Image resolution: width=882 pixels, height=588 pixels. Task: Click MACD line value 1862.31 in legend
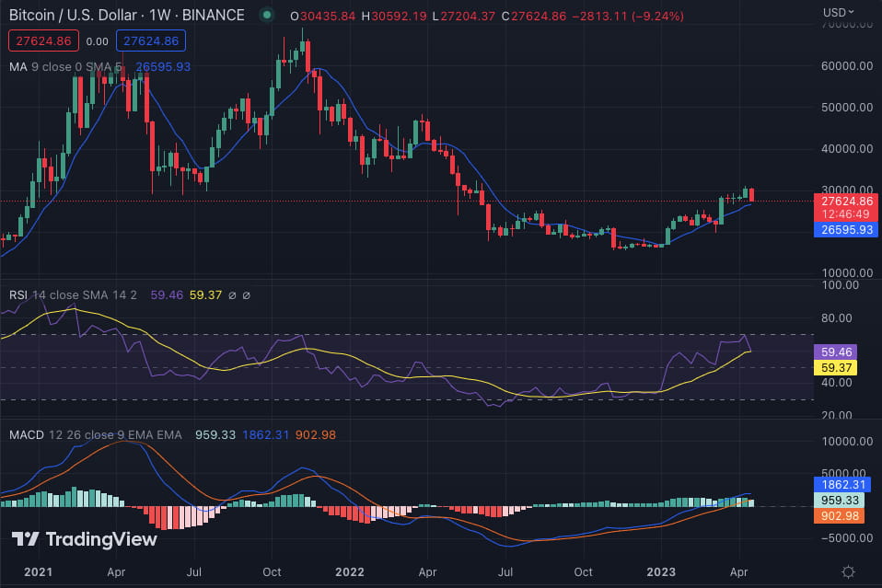pyautogui.click(x=265, y=435)
